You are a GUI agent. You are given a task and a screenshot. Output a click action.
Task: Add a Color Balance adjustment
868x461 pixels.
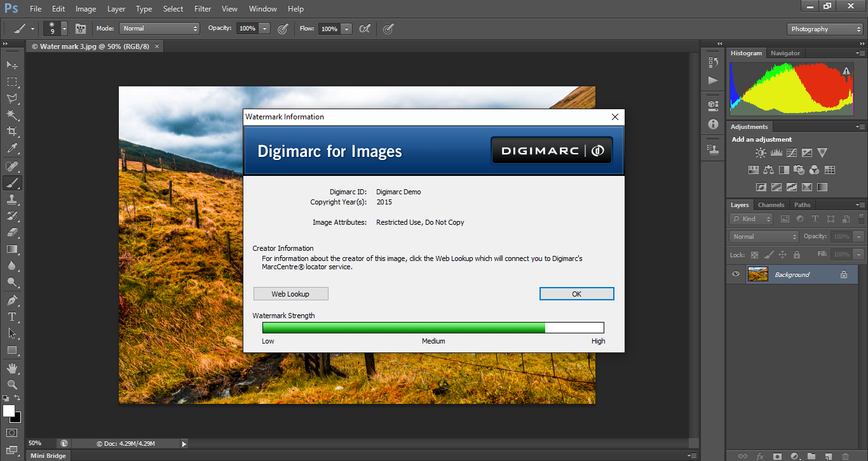click(768, 170)
